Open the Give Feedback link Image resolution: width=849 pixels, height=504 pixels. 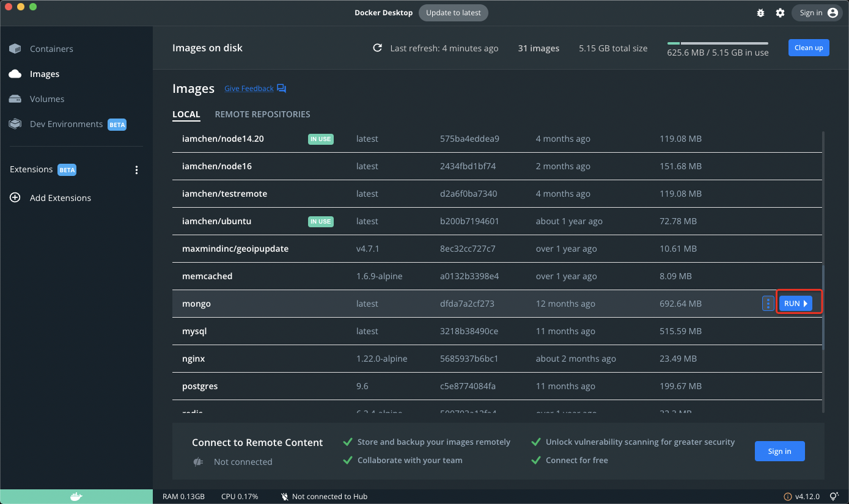click(x=249, y=89)
